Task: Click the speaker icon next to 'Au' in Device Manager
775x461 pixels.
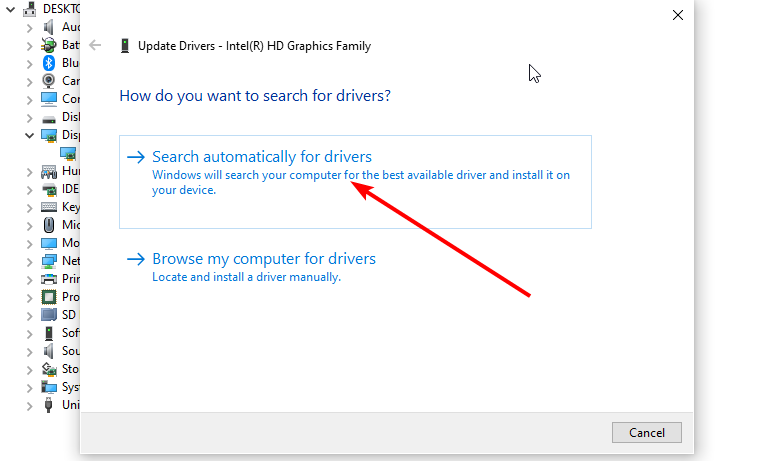Action: (48, 27)
